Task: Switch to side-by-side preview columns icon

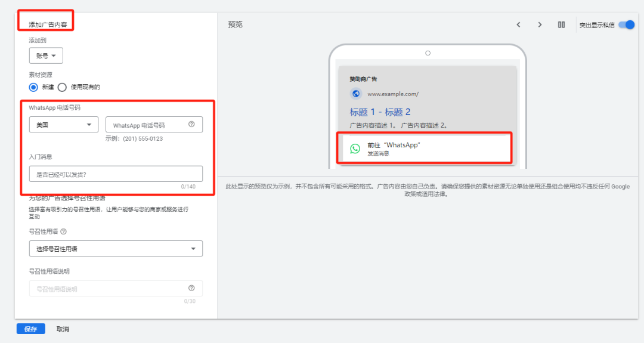Action: click(562, 25)
